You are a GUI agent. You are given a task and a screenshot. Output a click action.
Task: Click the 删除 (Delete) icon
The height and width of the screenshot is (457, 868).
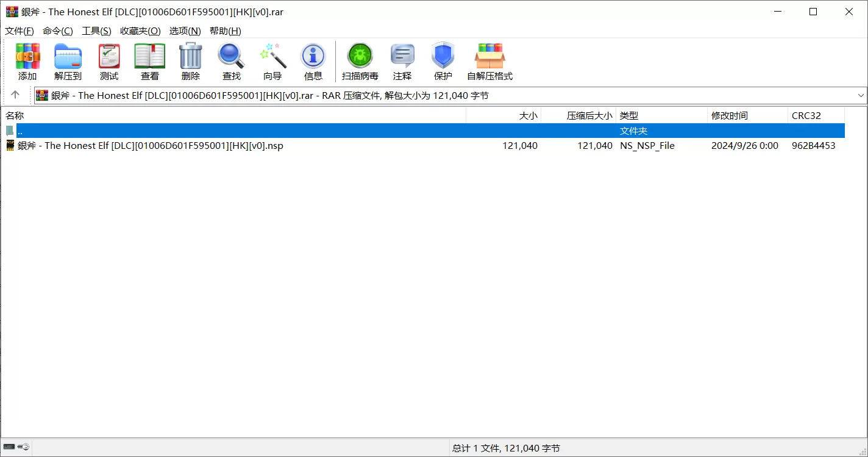point(190,60)
